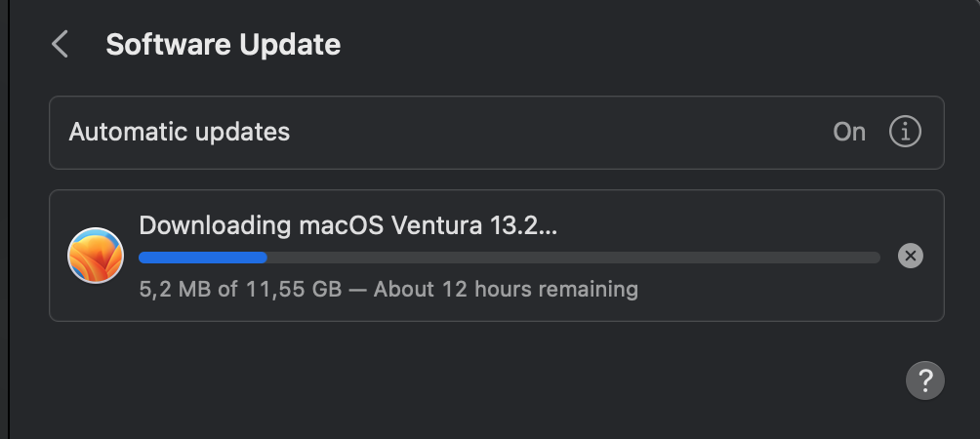The height and width of the screenshot is (439, 980).
Task: Open Automatic updates info details
Action: pos(905,132)
